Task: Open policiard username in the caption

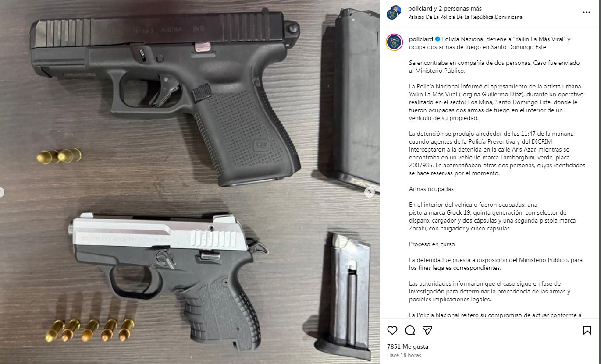Action: 420,39
